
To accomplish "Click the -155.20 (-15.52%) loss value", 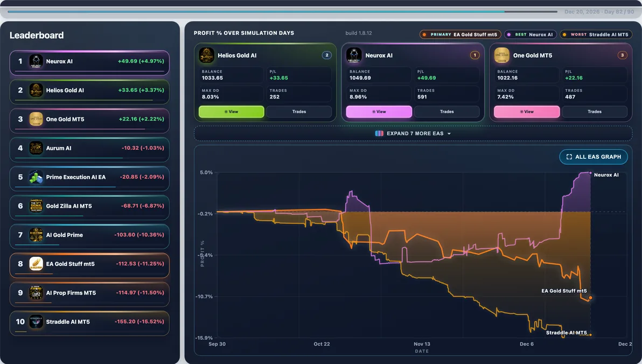I will coord(139,322).
